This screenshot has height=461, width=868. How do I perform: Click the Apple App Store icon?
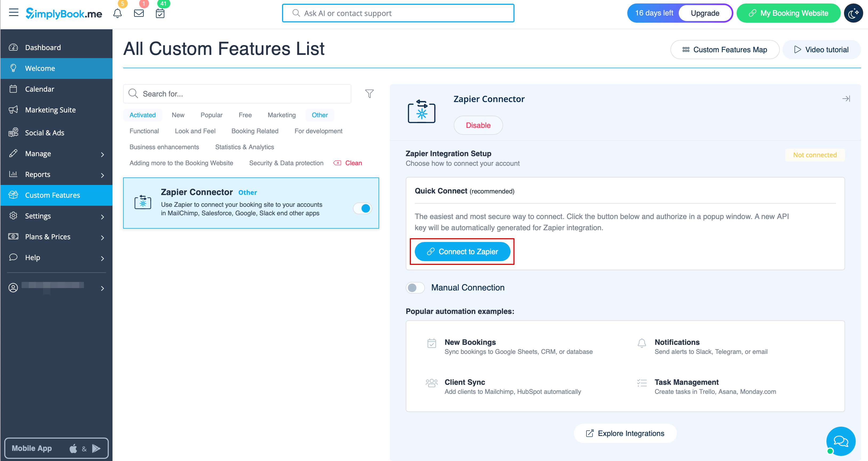73,448
